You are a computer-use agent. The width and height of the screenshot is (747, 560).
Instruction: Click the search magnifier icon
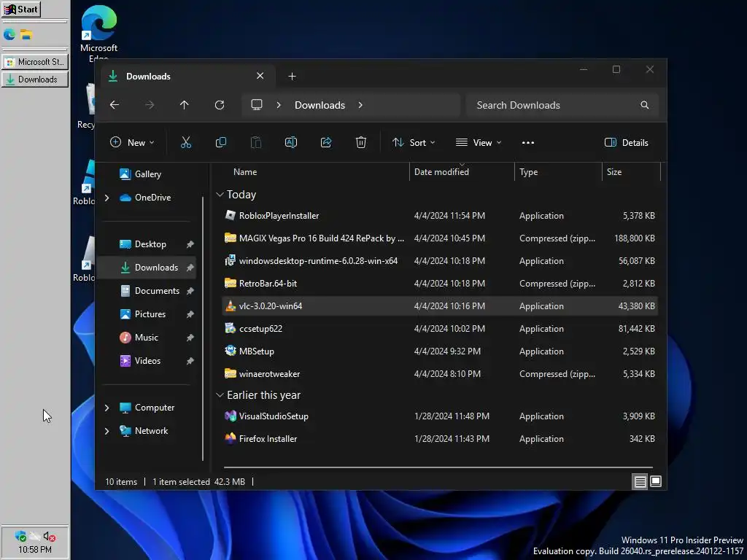[645, 105]
